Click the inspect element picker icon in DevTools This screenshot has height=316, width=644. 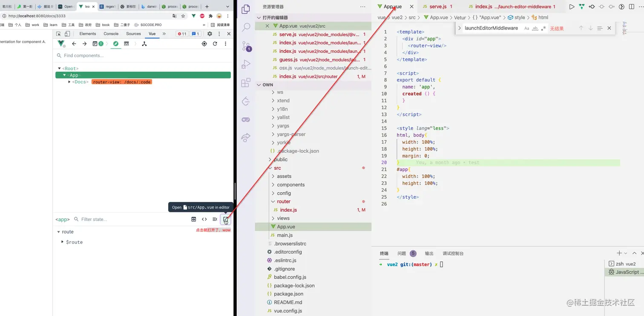59,34
